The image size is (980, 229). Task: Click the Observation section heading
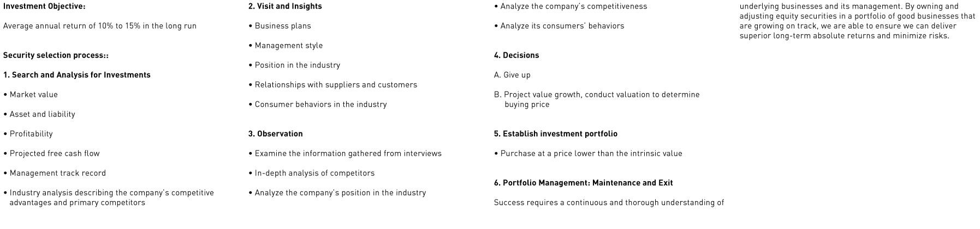[276, 134]
